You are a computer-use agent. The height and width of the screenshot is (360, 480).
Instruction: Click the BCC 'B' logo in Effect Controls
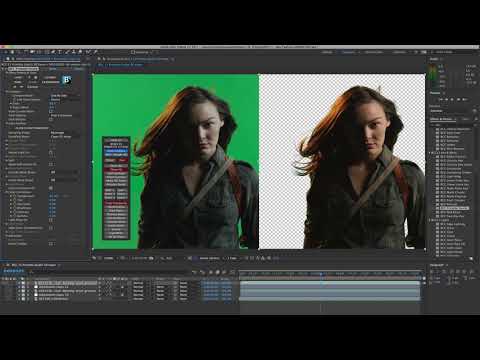click(x=67, y=80)
